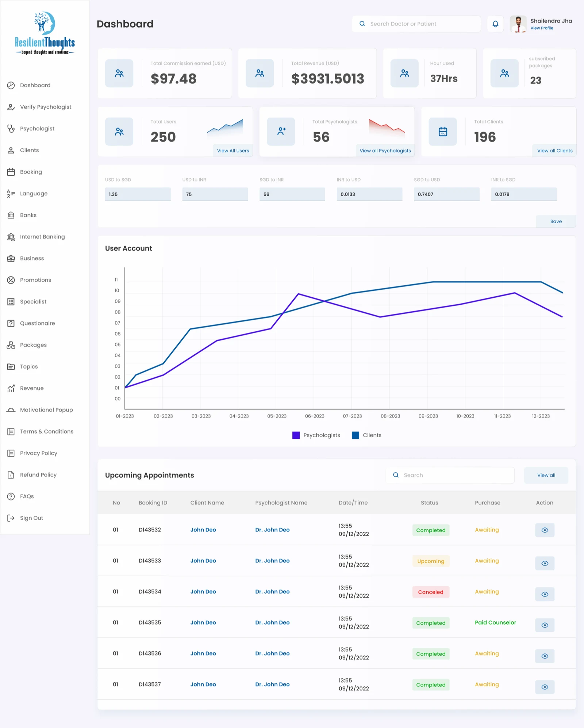Click the Hour Used card icon
This screenshot has width=584, height=728.
[404, 73]
